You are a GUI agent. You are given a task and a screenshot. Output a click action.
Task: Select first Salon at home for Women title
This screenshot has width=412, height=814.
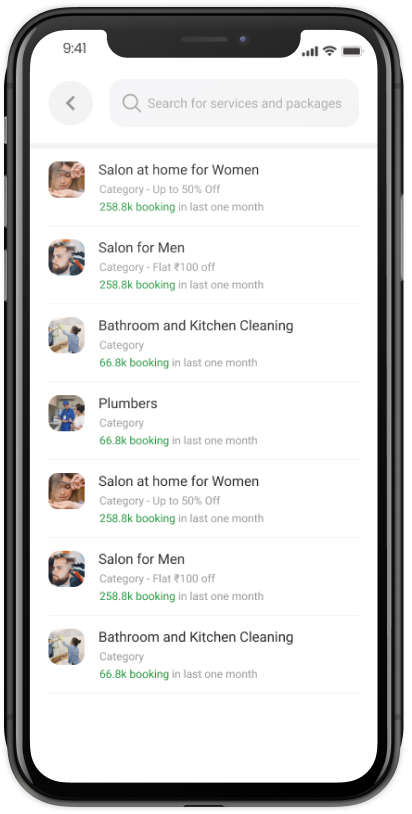pos(178,170)
